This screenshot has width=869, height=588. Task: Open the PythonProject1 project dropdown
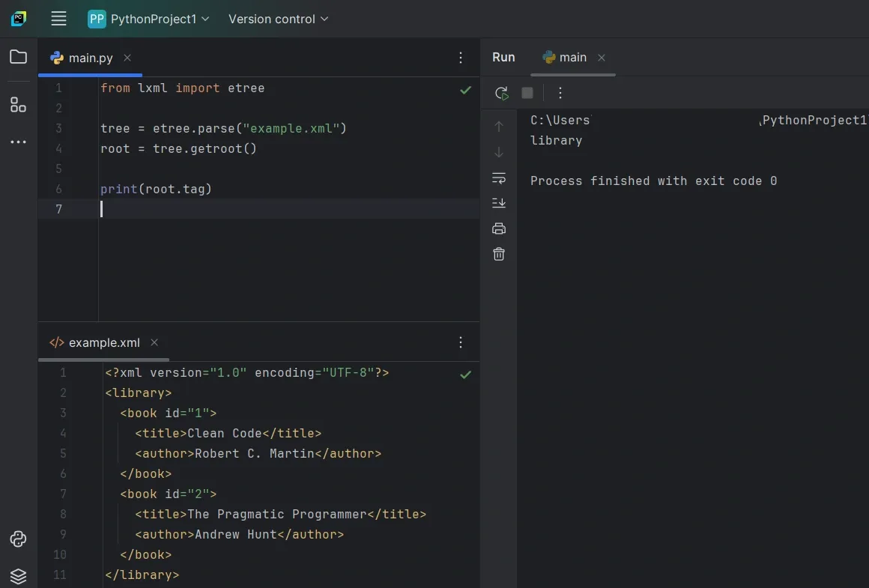148,19
